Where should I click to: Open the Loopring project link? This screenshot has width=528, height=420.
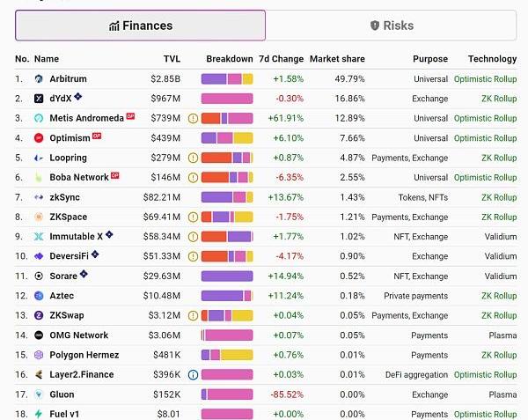69,158
